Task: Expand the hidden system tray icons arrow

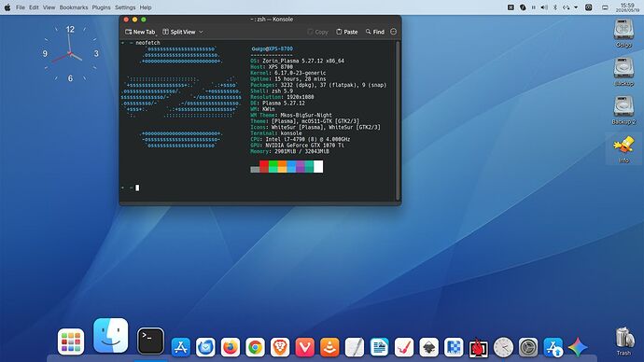Action: 576,7
